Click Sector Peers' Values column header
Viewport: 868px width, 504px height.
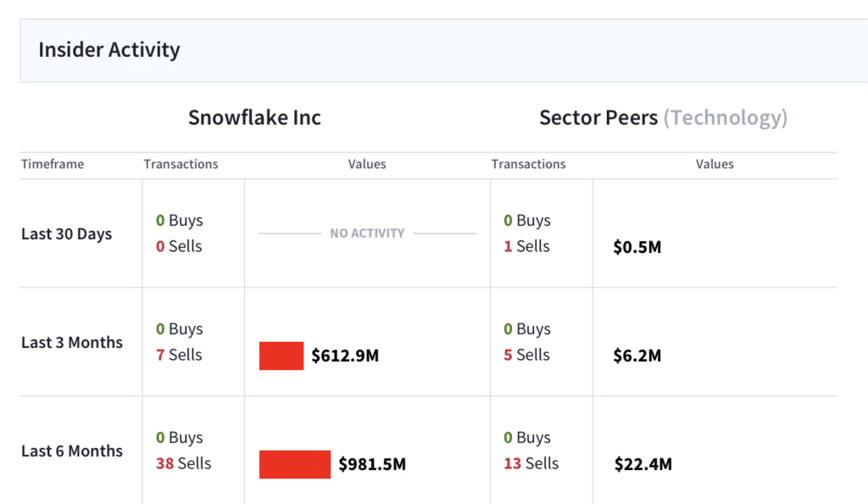pos(715,164)
